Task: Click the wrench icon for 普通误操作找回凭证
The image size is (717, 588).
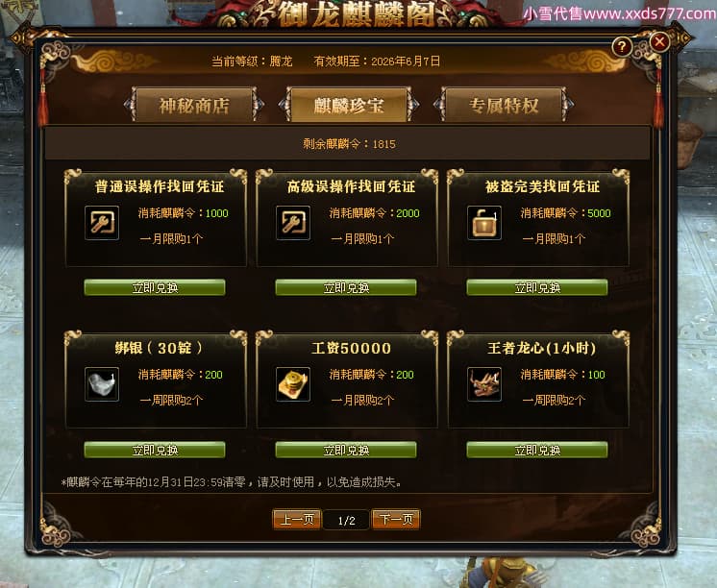Action: pyautogui.click(x=102, y=223)
